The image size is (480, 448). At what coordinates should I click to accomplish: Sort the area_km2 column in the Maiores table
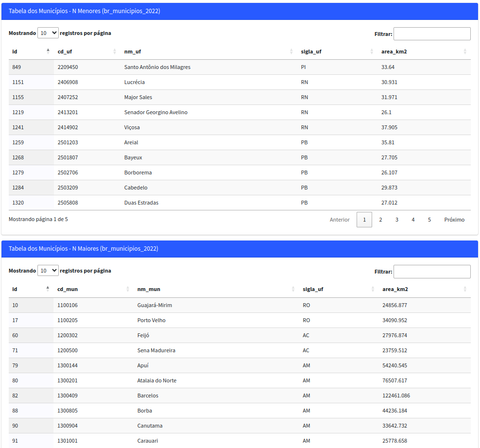point(394,289)
